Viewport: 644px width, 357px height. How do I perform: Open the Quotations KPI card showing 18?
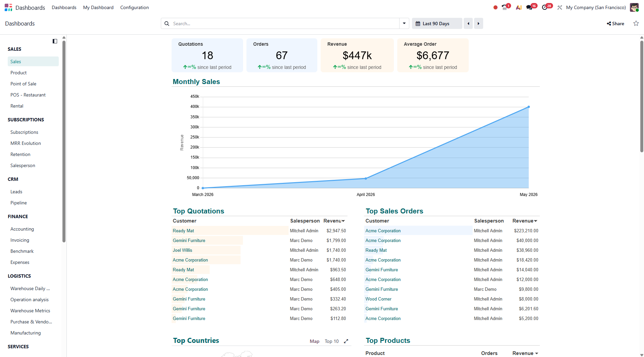click(207, 55)
